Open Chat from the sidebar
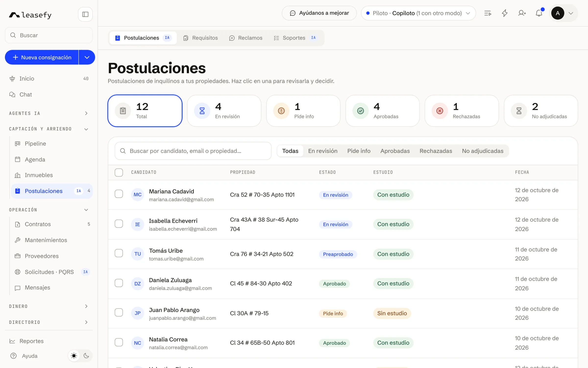588x368 pixels. pyautogui.click(x=49, y=94)
